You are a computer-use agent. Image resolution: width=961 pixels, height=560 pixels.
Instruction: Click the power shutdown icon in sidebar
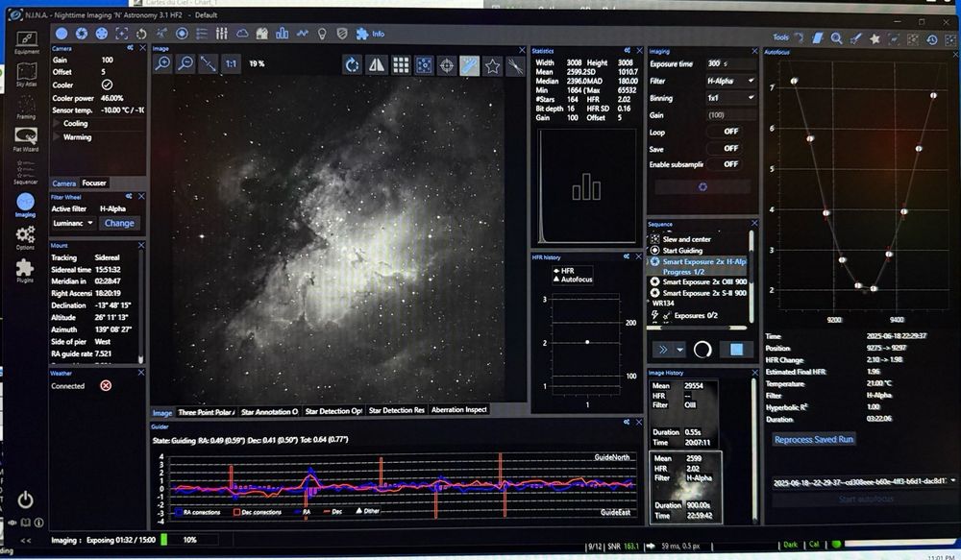(x=25, y=499)
